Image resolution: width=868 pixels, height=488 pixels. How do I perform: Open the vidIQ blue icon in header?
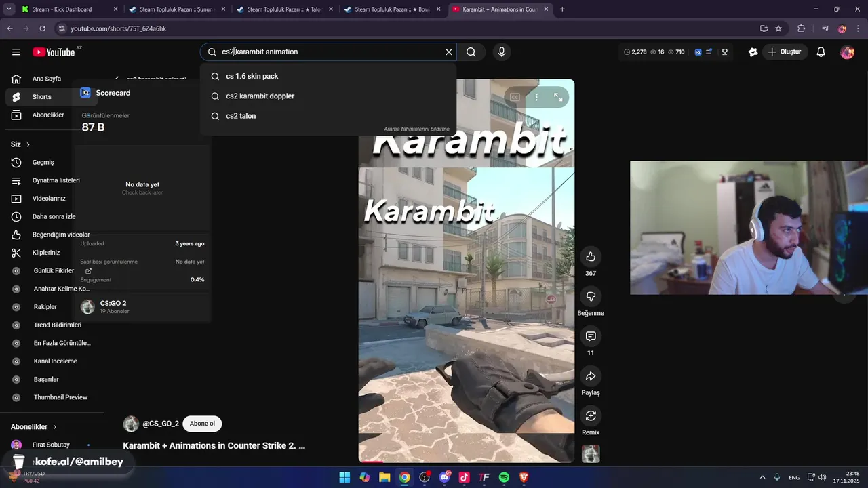[x=698, y=52]
